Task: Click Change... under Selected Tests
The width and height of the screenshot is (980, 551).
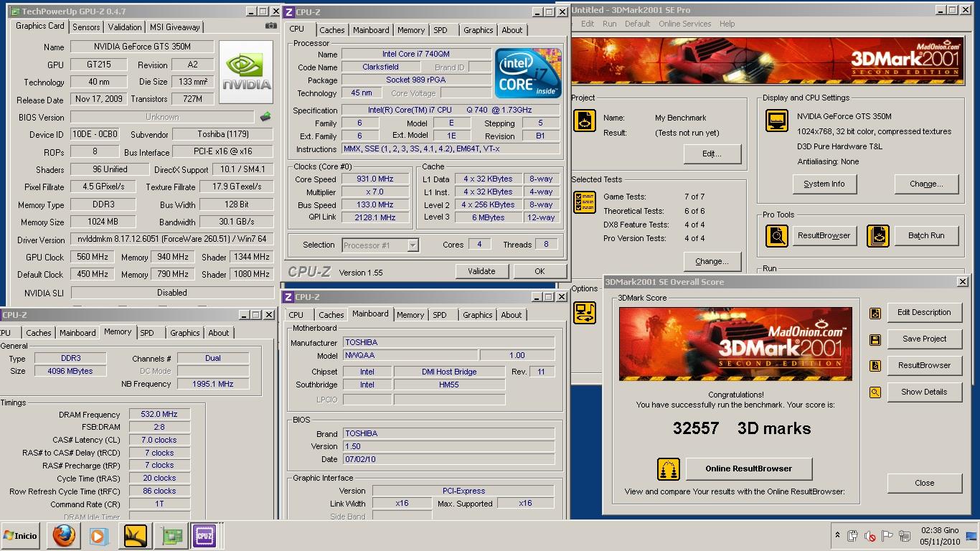Action: (x=712, y=261)
